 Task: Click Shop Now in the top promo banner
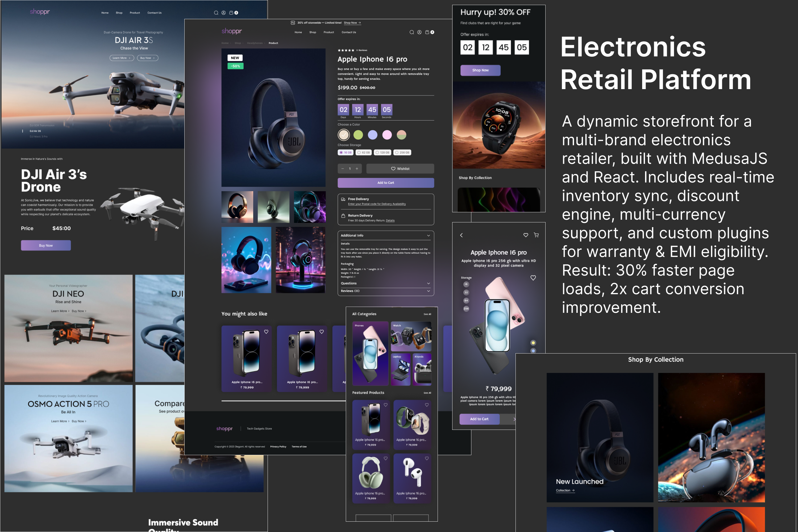click(x=352, y=23)
